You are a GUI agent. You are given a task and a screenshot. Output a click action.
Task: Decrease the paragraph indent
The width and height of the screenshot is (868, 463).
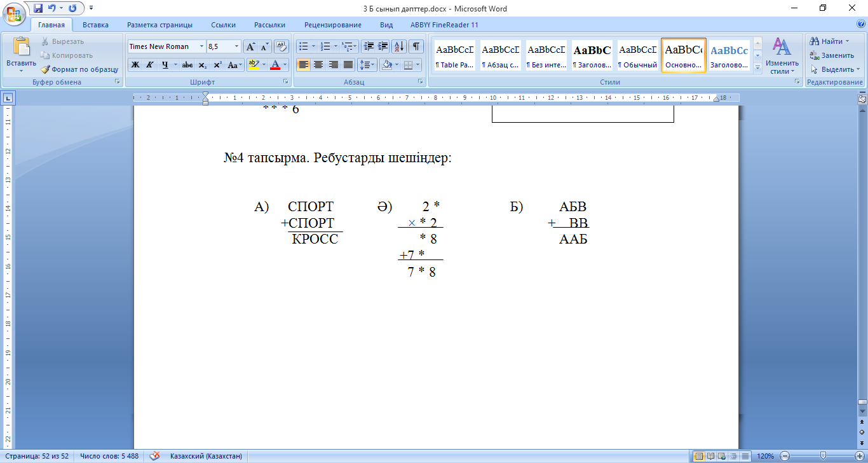(x=369, y=46)
